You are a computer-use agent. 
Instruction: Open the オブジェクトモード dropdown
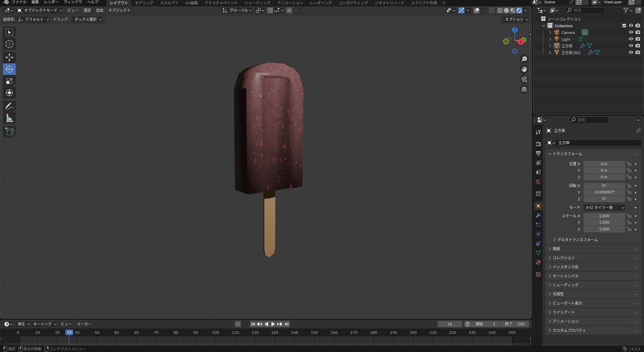tap(40, 10)
